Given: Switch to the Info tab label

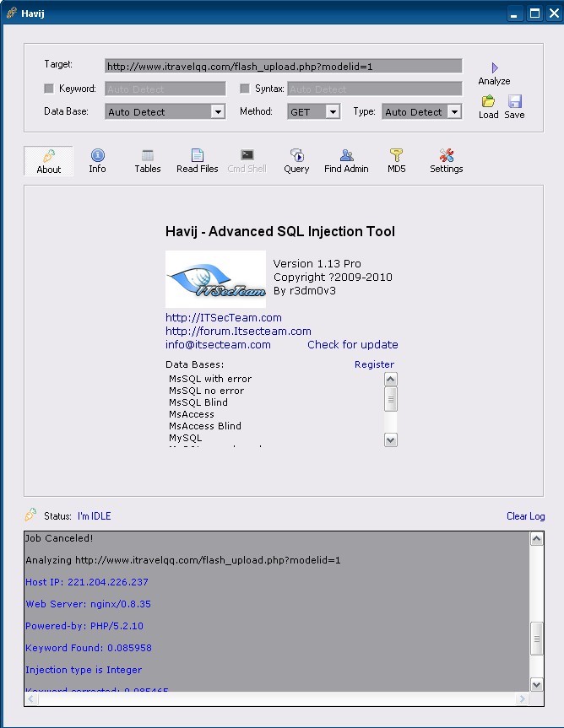Looking at the screenshot, I should click(x=98, y=169).
